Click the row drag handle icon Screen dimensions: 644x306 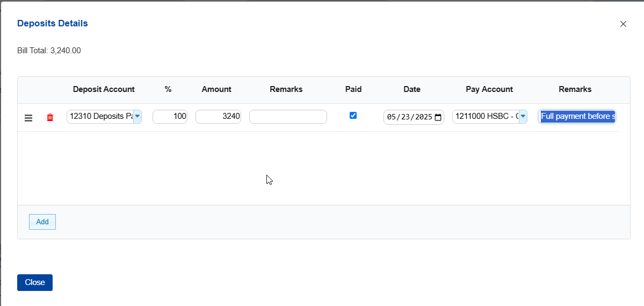pyautogui.click(x=28, y=118)
